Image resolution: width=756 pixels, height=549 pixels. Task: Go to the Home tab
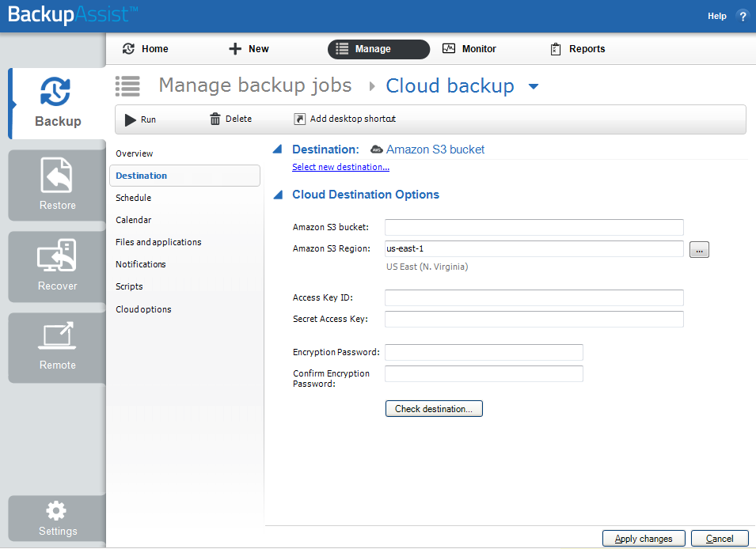[146, 49]
